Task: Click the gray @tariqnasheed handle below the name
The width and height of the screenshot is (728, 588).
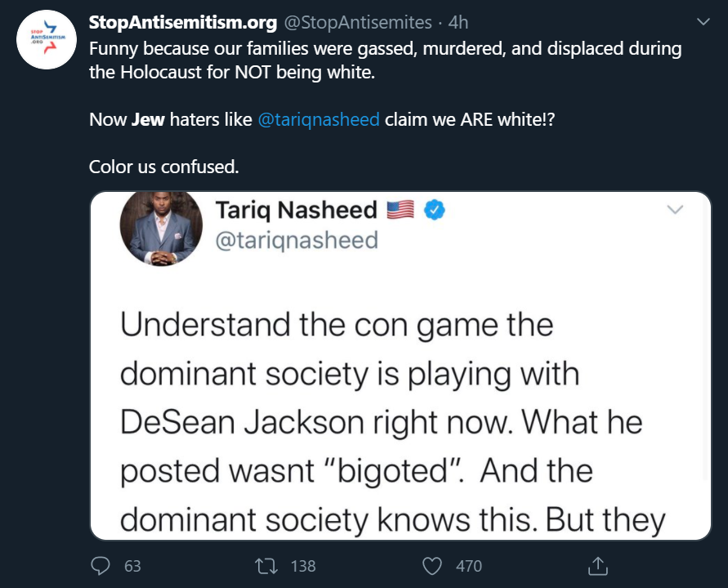Action: coord(296,239)
